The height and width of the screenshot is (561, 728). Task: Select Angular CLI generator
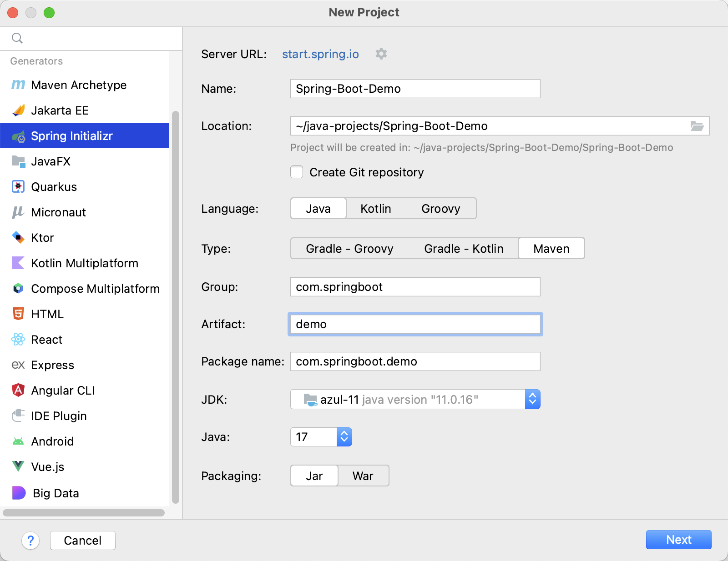point(85,391)
